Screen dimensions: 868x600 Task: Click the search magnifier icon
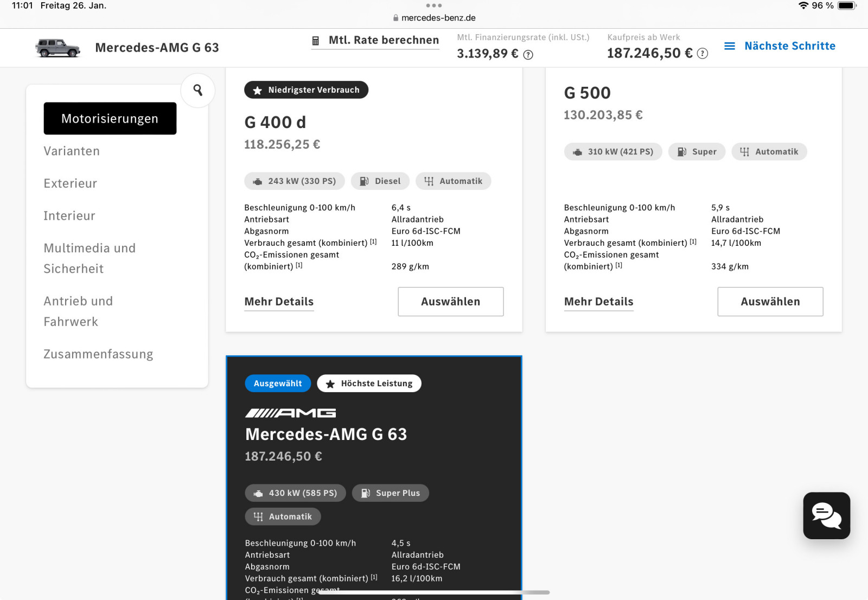point(198,90)
